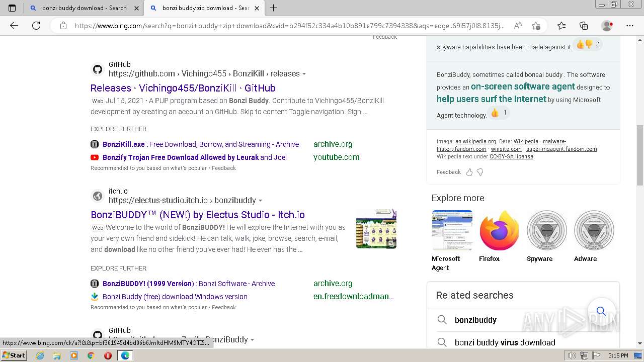Add this page to favorites
The image size is (644, 362).
tap(536, 26)
